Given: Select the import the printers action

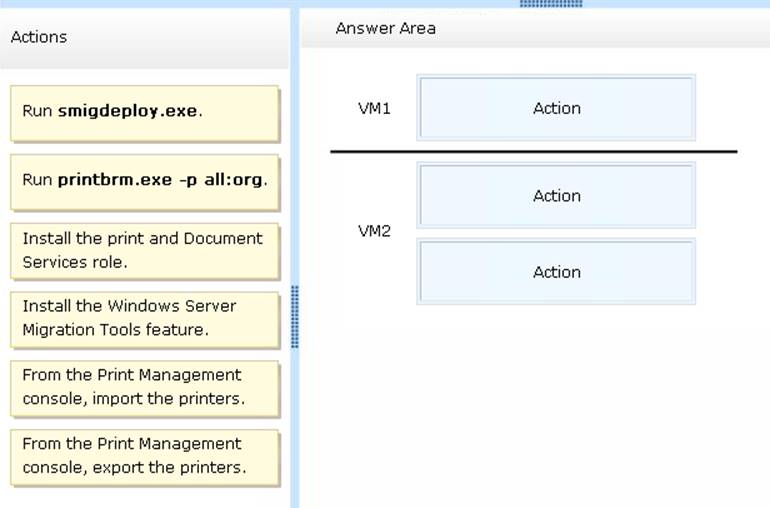Looking at the screenshot, I should coord(144,387).
